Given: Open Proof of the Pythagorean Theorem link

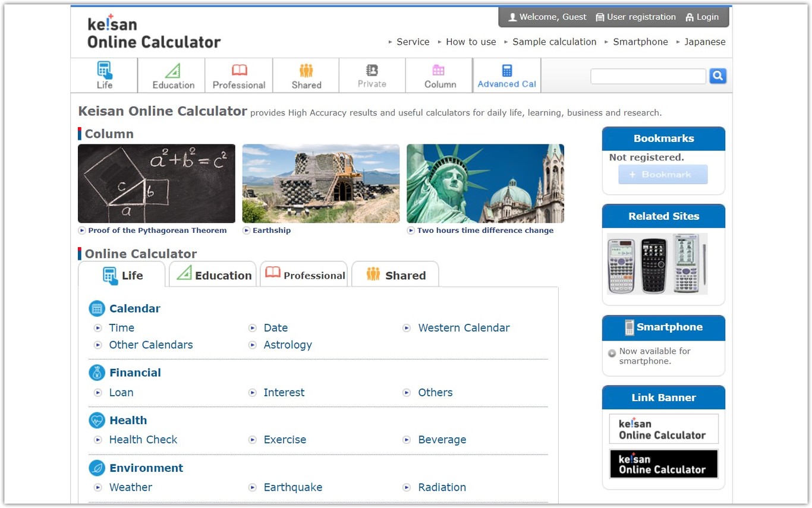Looking at the screenshot, I should (158, 231).
